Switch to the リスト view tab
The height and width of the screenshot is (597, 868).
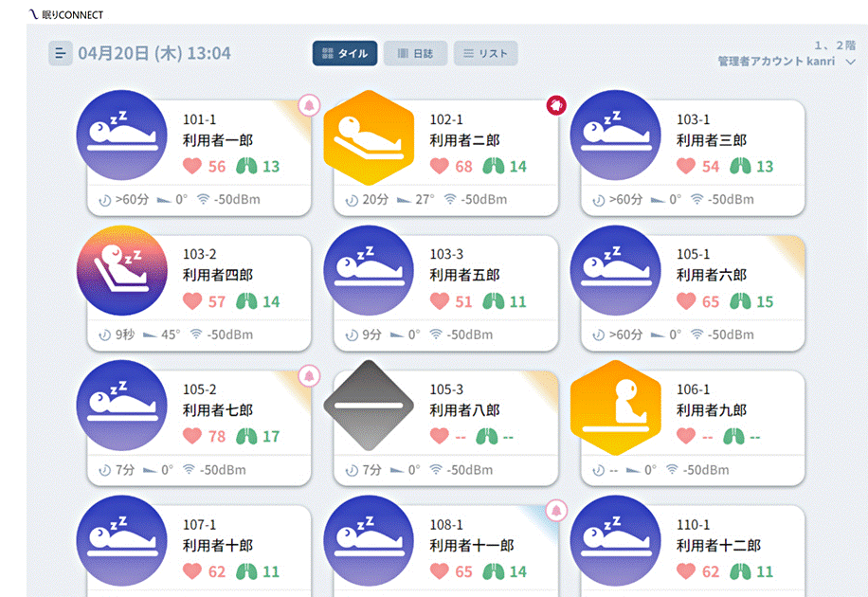[x=485, y=53]
